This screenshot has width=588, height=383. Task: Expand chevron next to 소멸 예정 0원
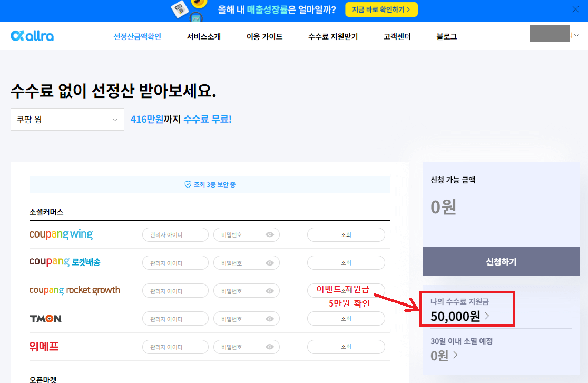(x=455, y=355)
